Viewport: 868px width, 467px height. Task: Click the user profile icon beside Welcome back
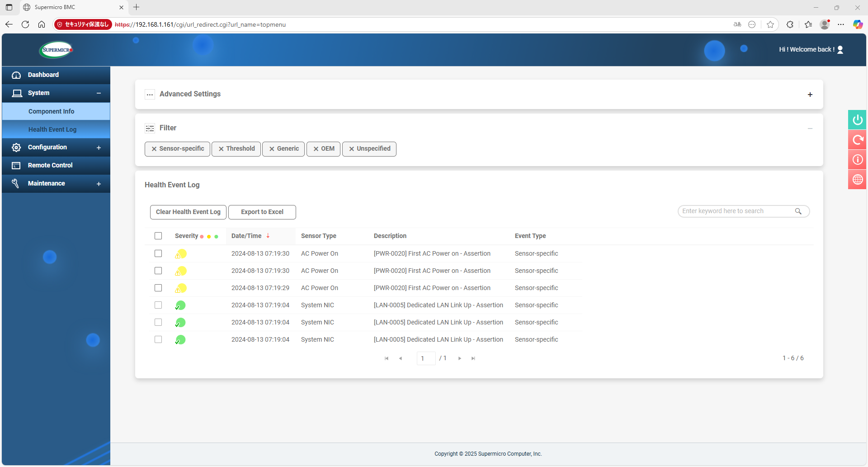pyautogui.click(x=840, y=50)
